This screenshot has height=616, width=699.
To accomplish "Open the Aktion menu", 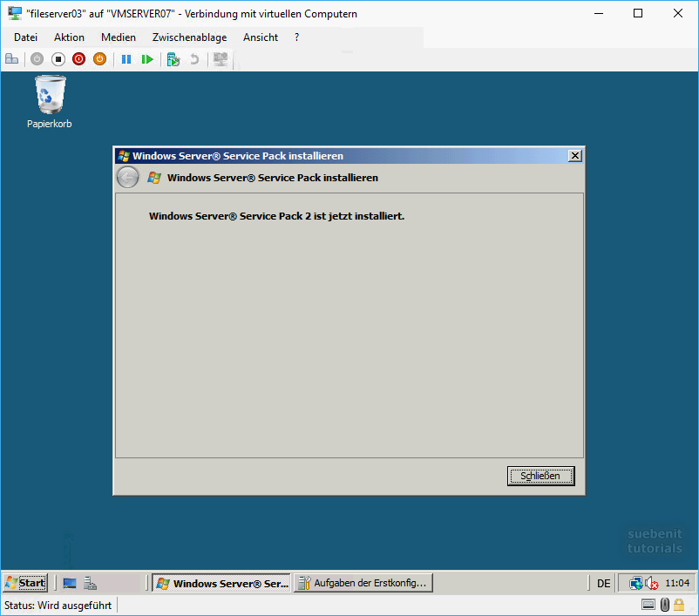I will (69, 37).
